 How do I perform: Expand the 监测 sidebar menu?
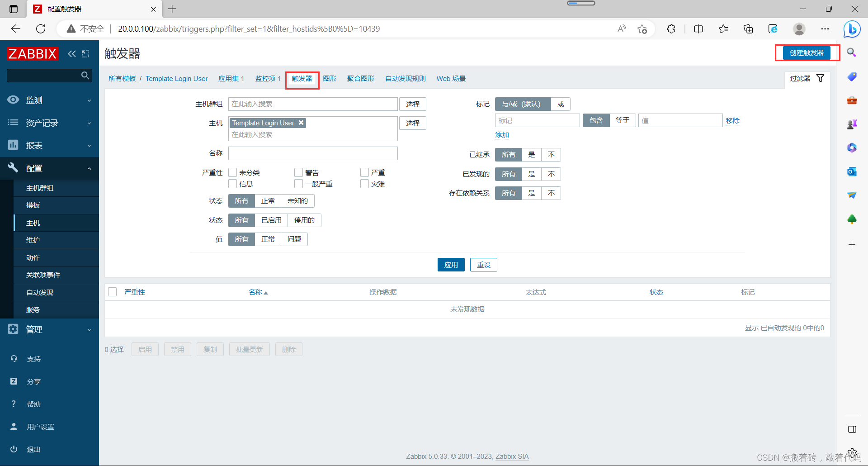49,100
